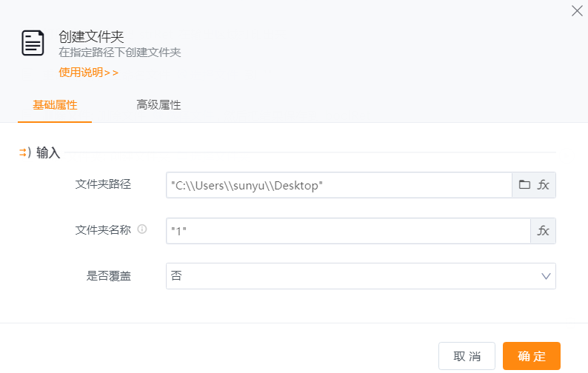Collapse the 输入 section header

48,152
